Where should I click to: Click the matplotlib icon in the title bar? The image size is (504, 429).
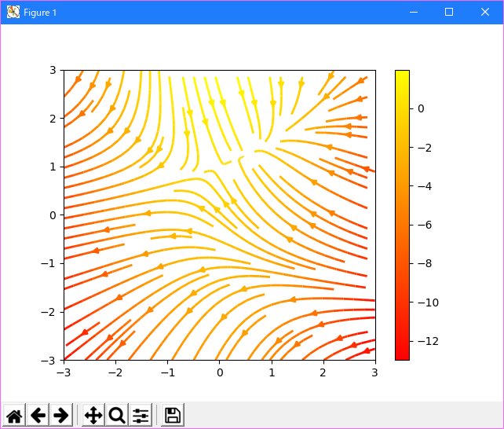click(13, 13)
